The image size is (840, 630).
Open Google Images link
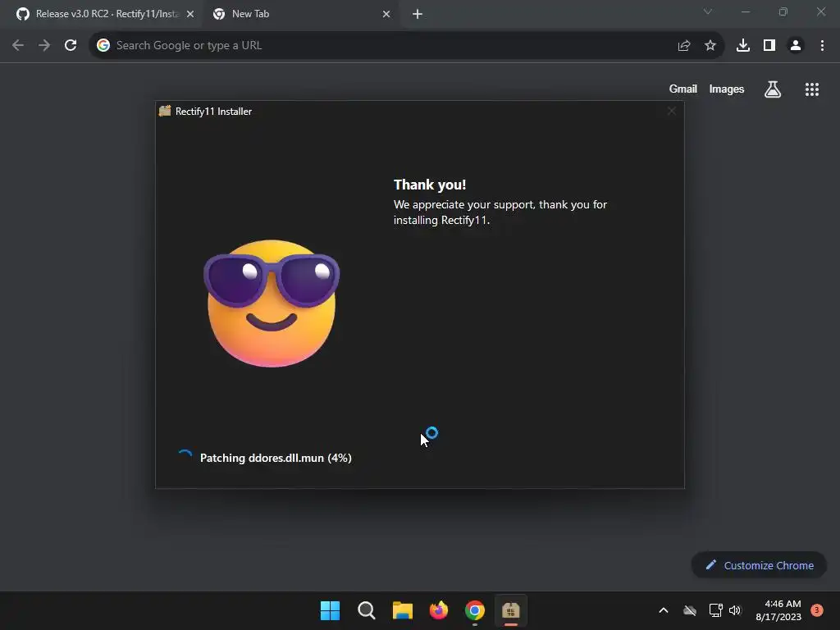click(x=727, y=89)
